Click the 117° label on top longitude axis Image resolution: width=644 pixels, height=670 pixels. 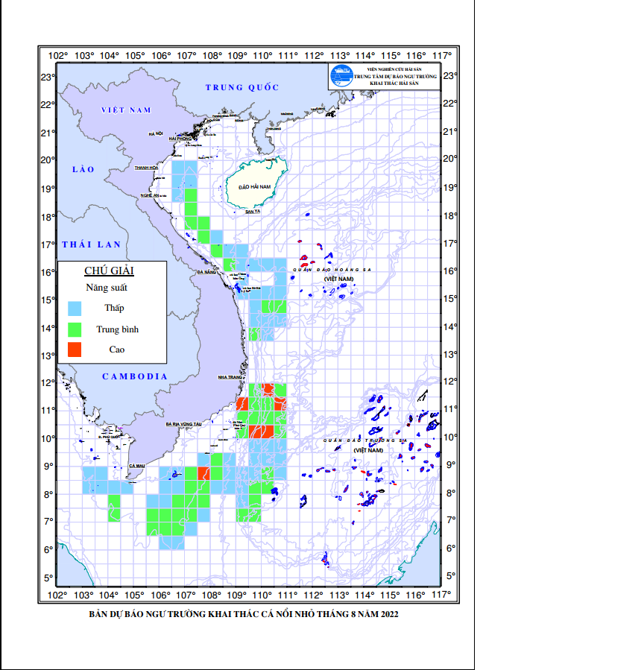point(442,56)
